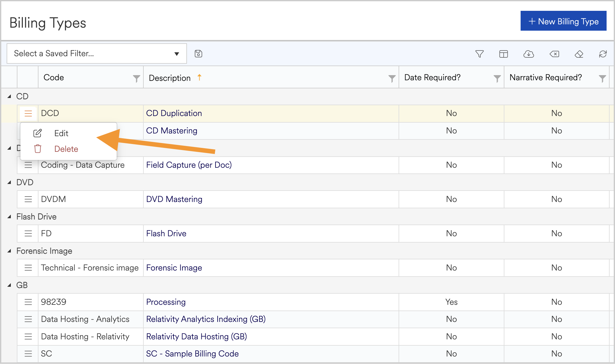Screen dimensions: 615x364
Task: Click the cloud download export icon
Action: pyautogui.click(x=528, y=54)
